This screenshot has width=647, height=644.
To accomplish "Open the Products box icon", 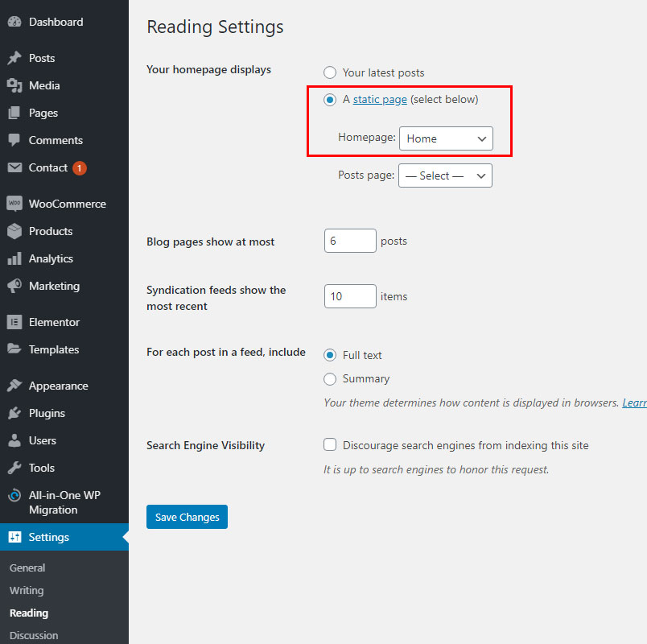I will click(x=14, y=231).
